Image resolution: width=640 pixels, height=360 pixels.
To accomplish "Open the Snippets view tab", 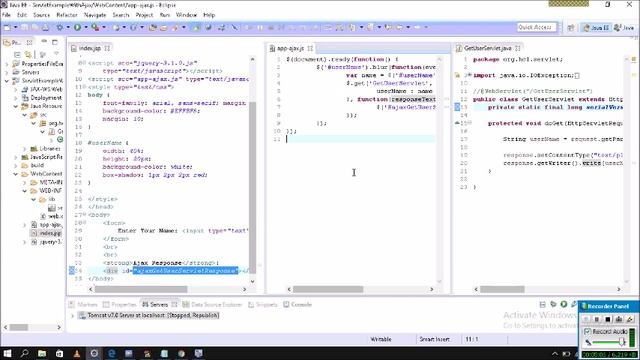I will 263,304.
